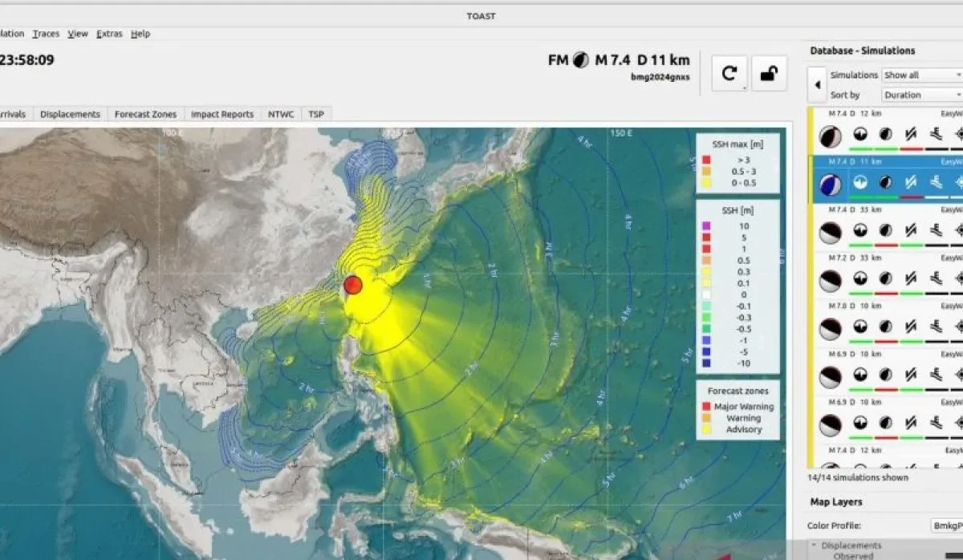
Task: Switch to the Impact Reports tab
Action: (222, 114)
